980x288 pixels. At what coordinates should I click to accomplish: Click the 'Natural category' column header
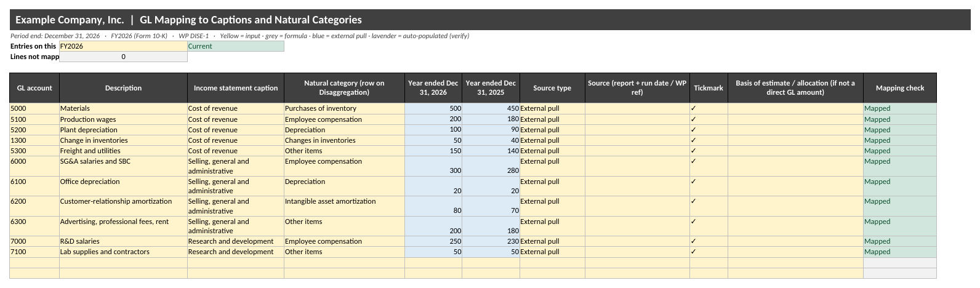pyautogui.click(x=344, y=88)
